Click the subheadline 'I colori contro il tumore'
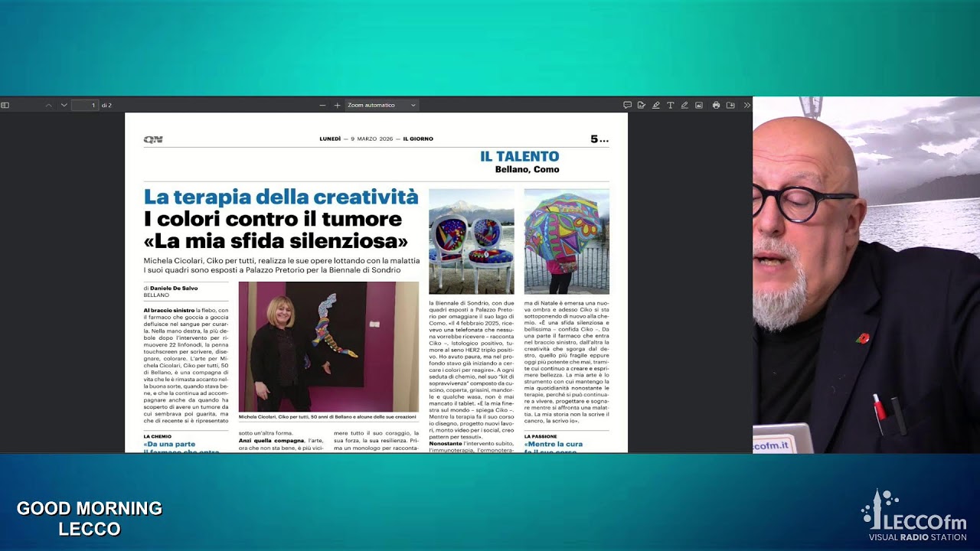The height and width of the screenshot is (551, 980). pos(273,219)
